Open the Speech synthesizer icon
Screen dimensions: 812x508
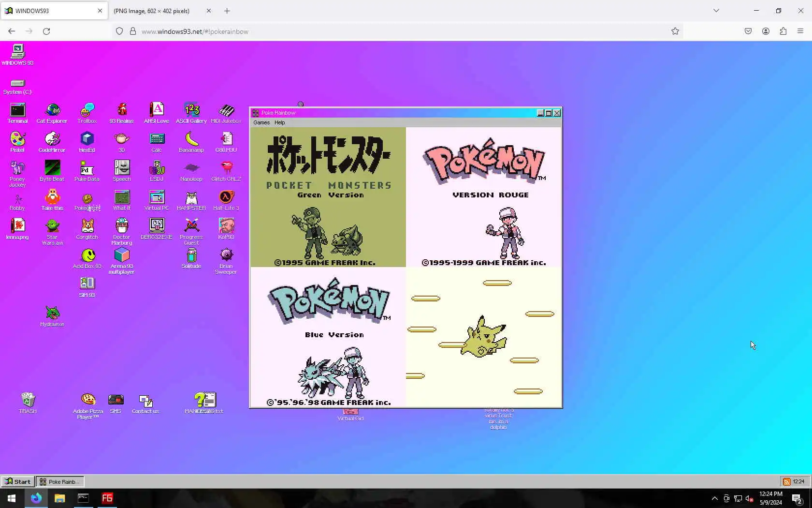122,171
